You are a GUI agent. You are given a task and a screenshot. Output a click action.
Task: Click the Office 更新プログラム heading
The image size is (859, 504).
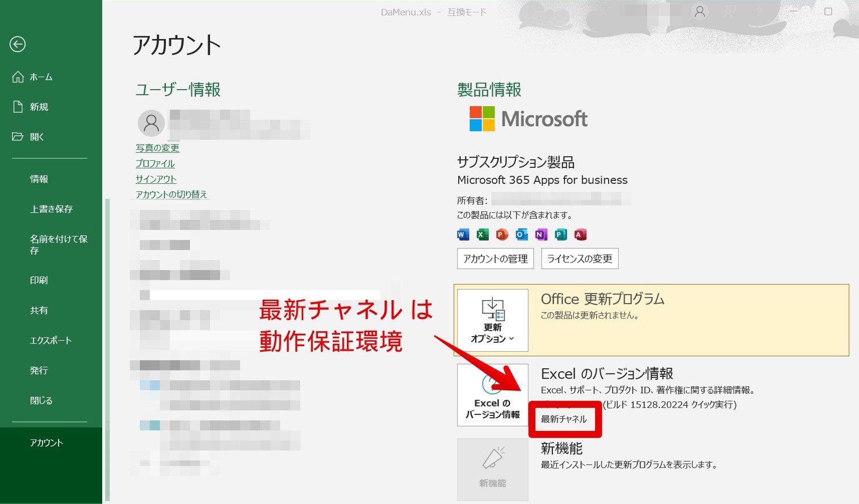point(602,299)
